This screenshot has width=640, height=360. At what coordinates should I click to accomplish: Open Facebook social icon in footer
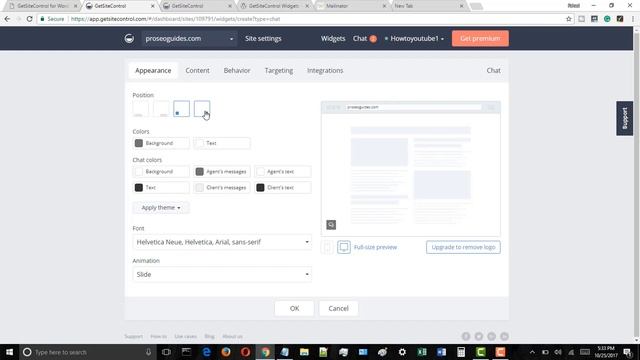[466, 336]
